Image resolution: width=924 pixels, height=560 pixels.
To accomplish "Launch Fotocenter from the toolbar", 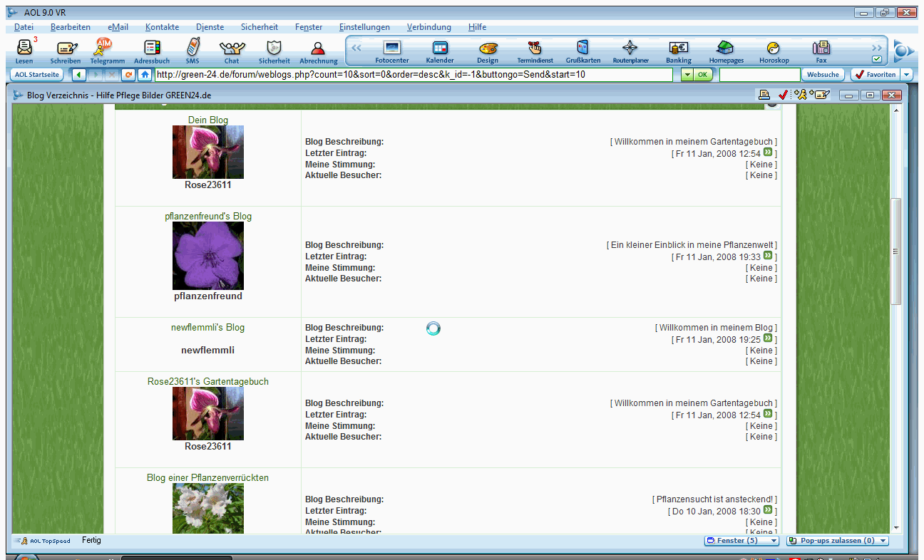I will tap(392, 52).
